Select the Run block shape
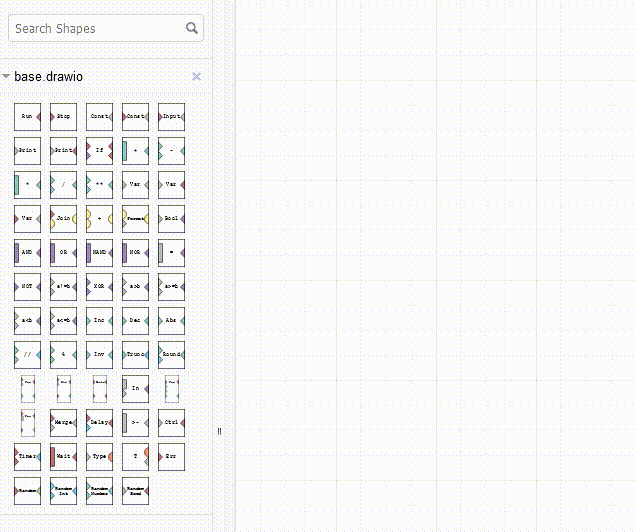Viewport: 636px width, 532px height. [27, 117]
